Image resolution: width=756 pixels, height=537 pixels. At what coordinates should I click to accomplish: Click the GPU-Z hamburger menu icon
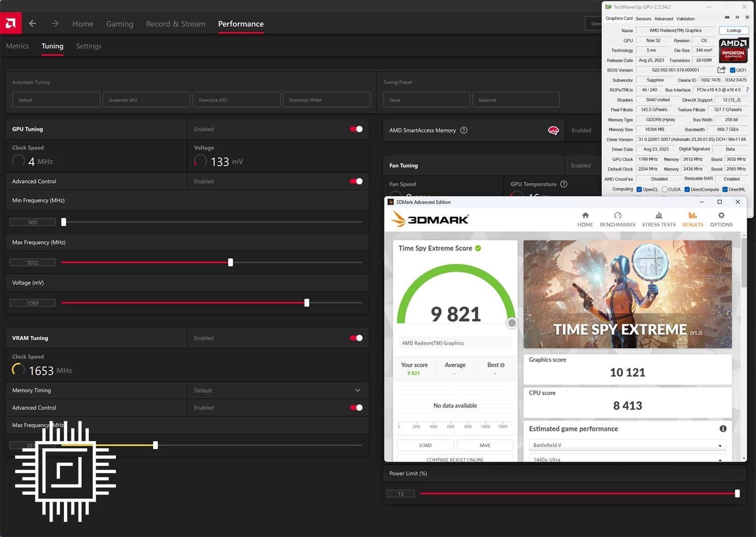click(x=747, y=18)
